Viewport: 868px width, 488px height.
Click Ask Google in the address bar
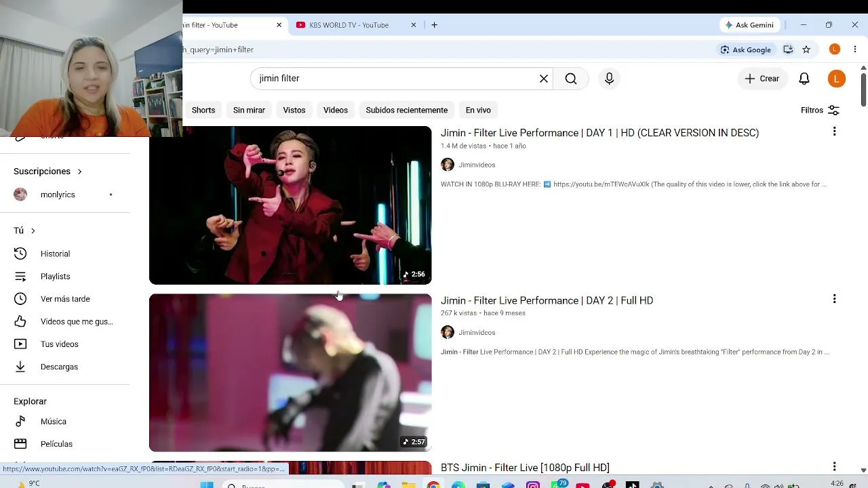[x=745, y=49]
